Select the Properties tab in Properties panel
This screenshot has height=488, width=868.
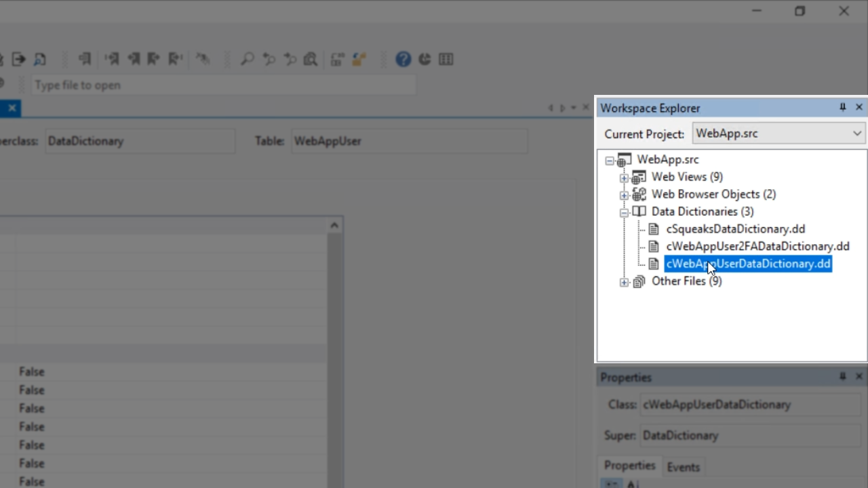click(629, 466)
